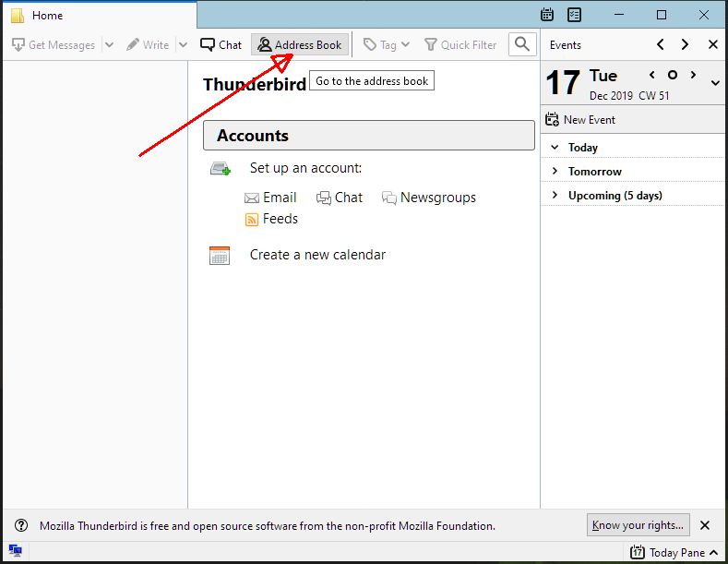Toggle the Today Pane button
The image size is (728, 564).
click(674, 552)
